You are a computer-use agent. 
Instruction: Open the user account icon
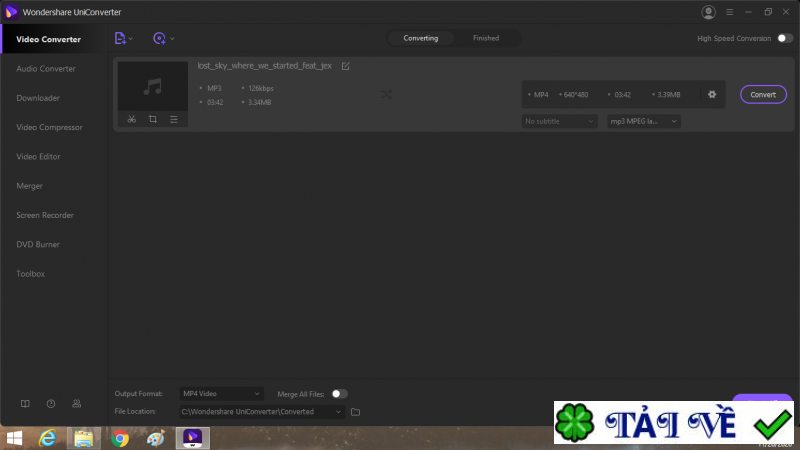click(x=708, y=12)
